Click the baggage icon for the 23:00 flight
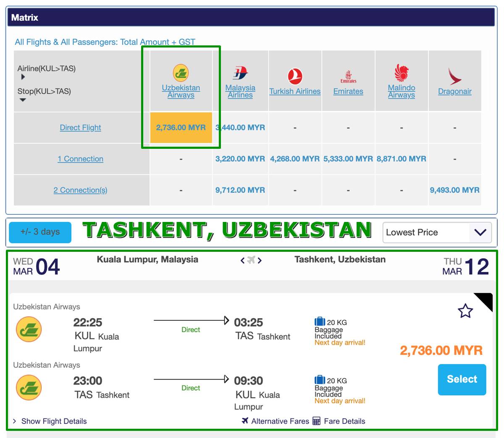 (x=320, y=380)
